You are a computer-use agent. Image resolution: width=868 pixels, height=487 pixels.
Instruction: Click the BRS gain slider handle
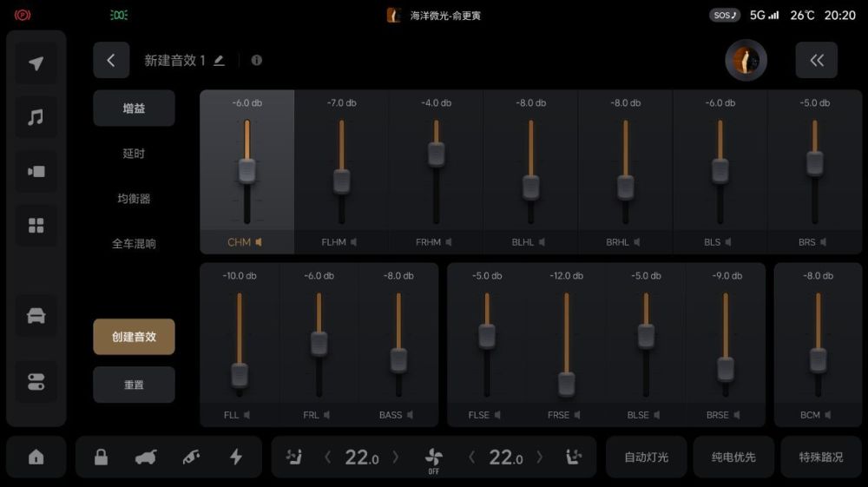tap(815, 163)
